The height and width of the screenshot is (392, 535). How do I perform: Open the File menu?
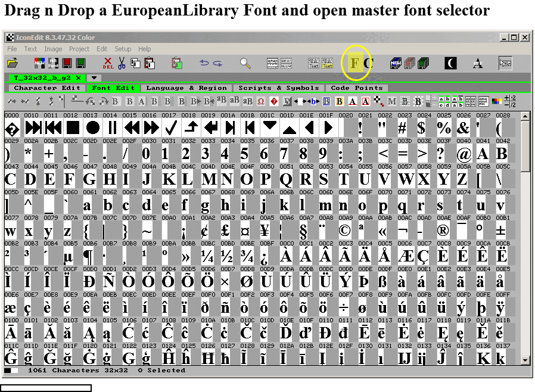point(12,49)
